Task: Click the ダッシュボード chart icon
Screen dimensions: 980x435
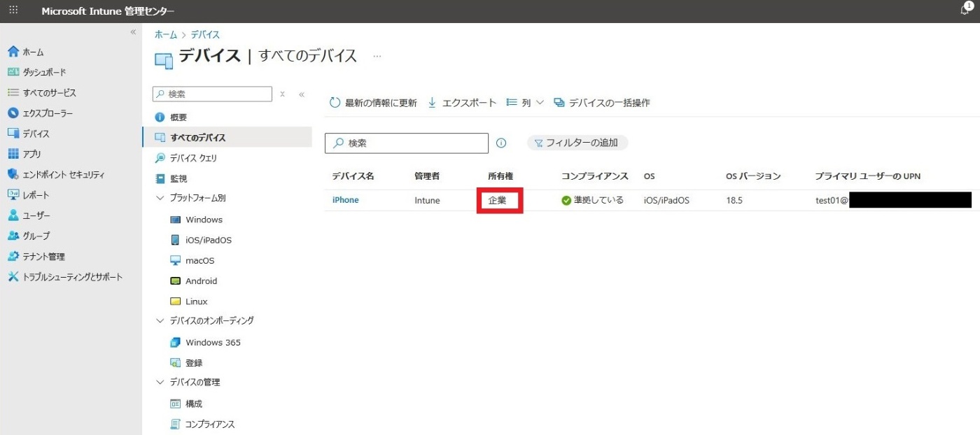Action: (13, 72)
